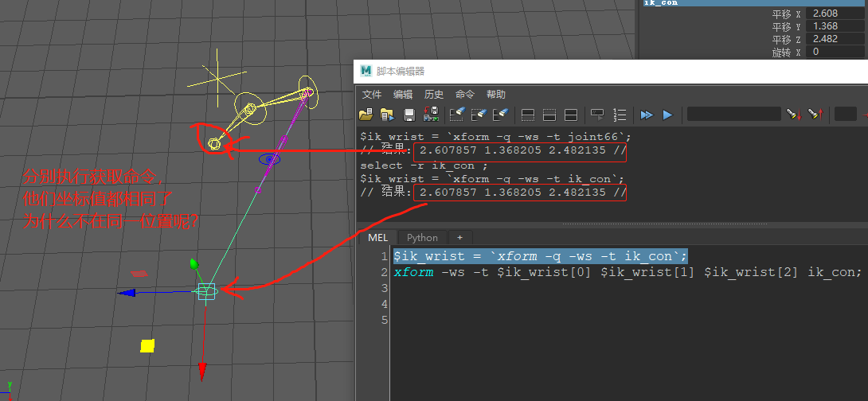Click the ik_con object name header

[754, 2]
